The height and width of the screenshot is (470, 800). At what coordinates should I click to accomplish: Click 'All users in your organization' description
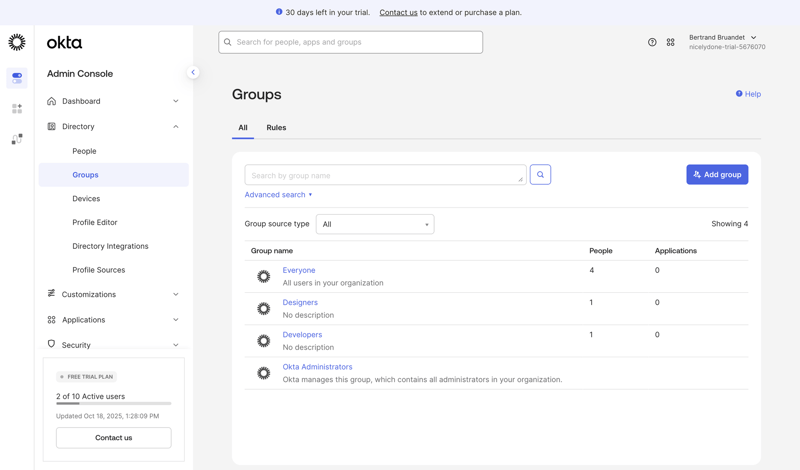tap(333, 283)
